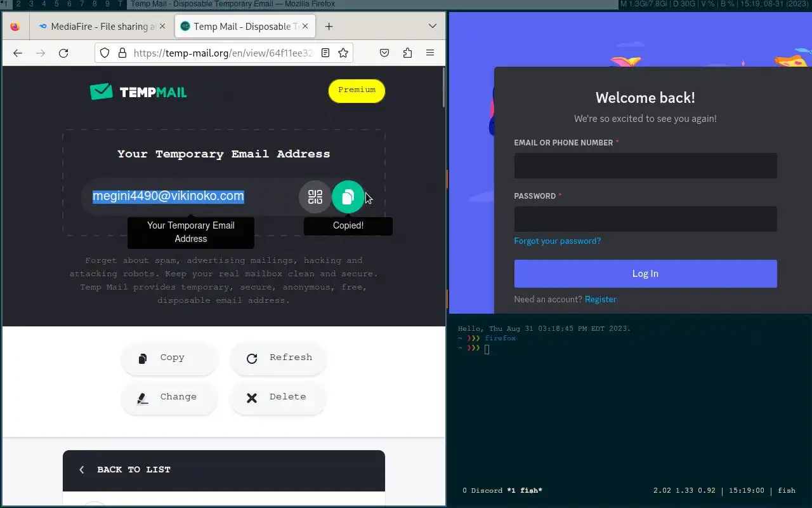812x508 pixels.
Task: Click the Refresh inbox button
Action: click(x=278, y=358)
